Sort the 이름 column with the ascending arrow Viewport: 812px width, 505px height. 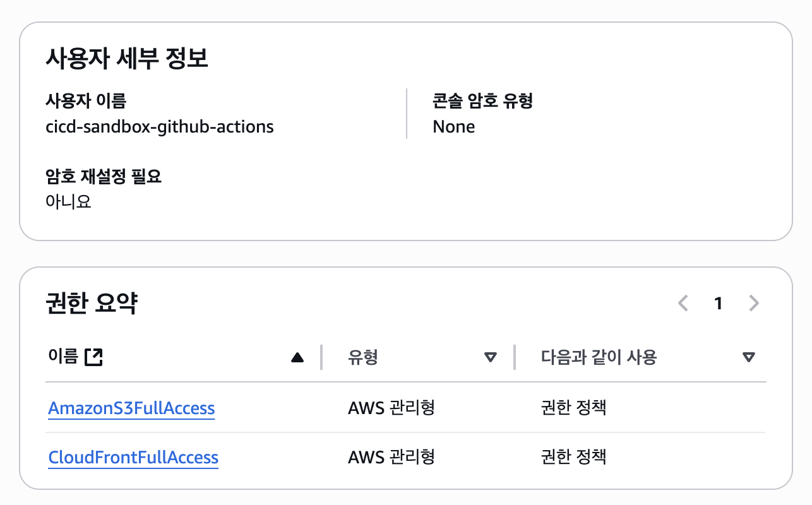coord(297,358)
